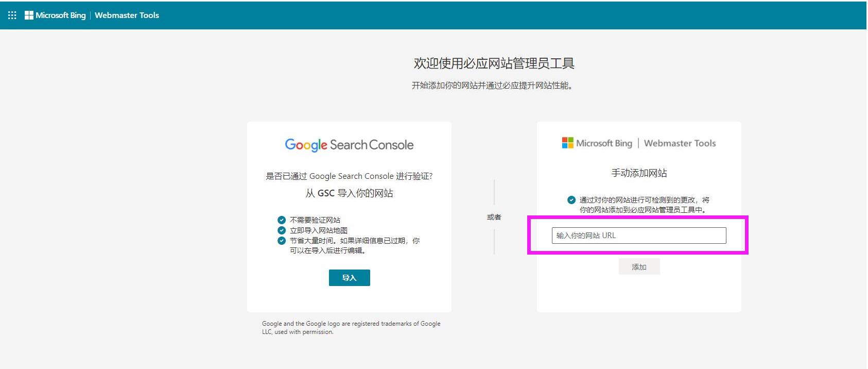Click the Microsoft Bing logo in header
868x369 pixels.
click(56, 15)
